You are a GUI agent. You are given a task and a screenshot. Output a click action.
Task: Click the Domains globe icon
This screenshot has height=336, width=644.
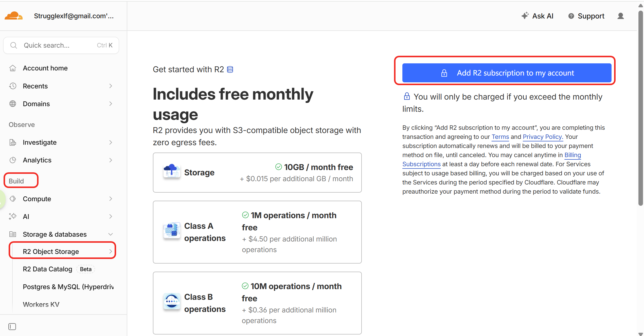13,104
